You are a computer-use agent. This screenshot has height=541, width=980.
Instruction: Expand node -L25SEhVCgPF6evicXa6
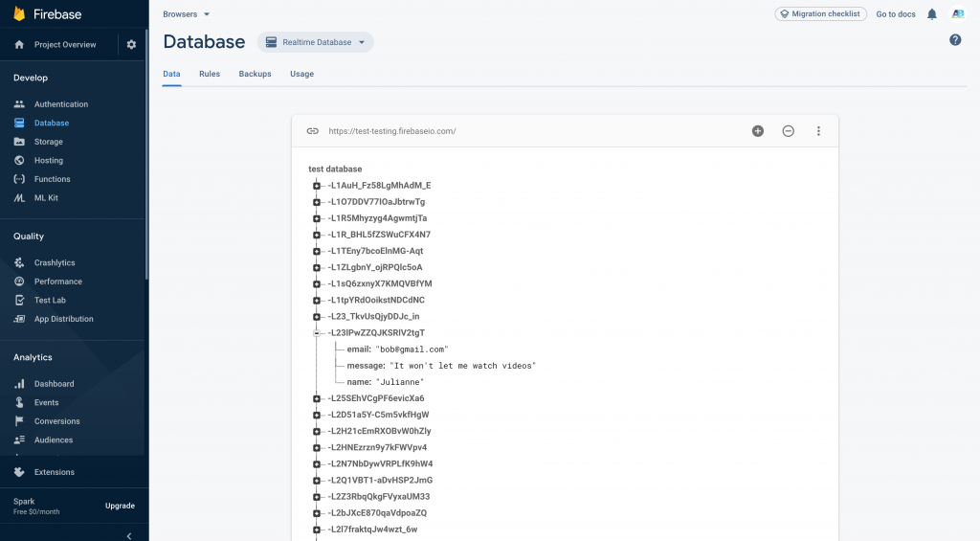tap(317, 398)
